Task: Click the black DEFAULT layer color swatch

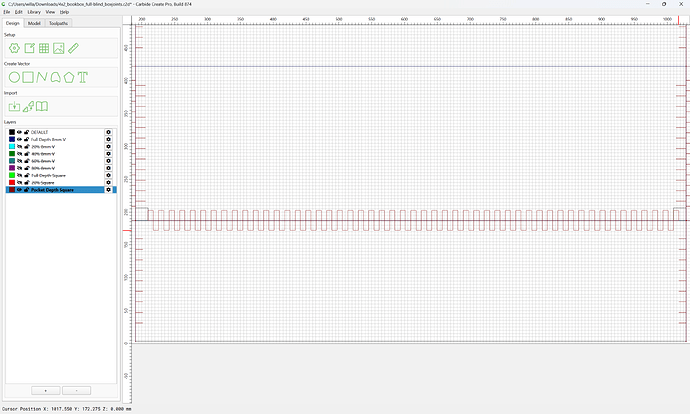Action: pyautogui.click(x=12, y=132)
